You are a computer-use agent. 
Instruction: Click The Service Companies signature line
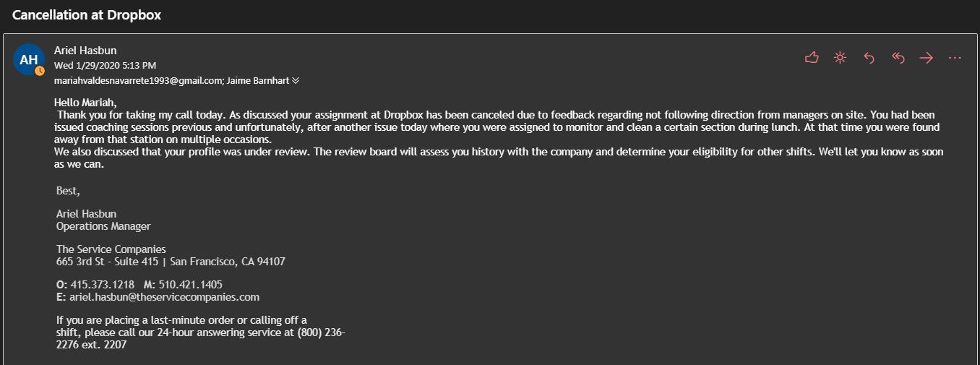pyautogui.click(x=111, y=249)
